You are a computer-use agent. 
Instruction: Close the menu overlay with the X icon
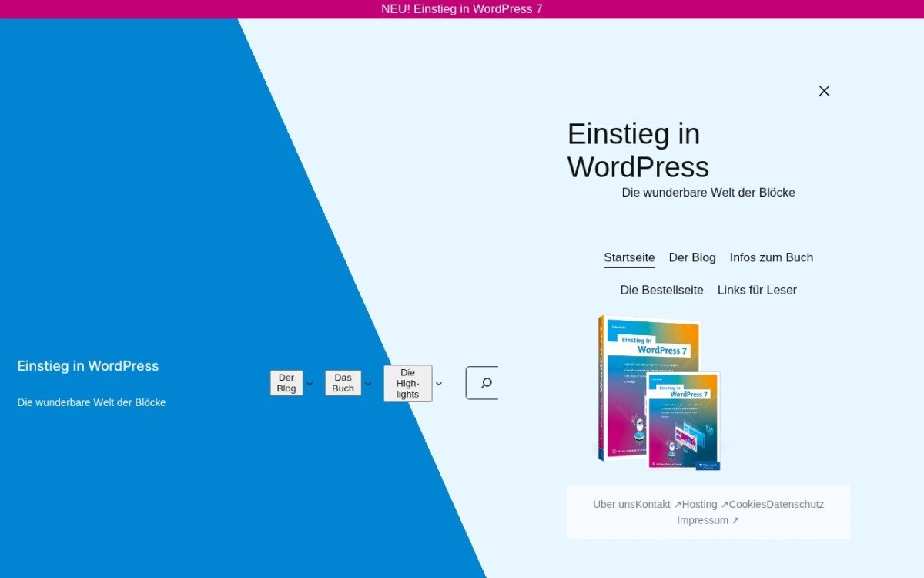click(x=824, y=91)
